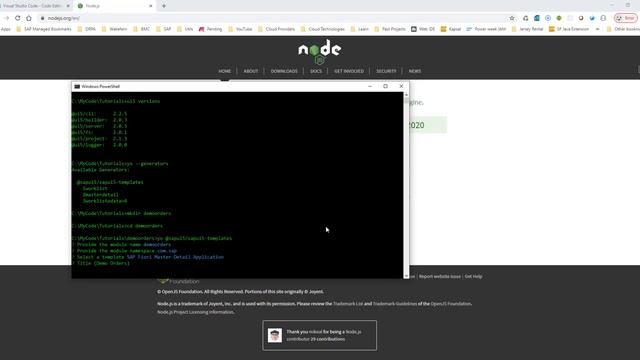Image resolution: width=640 pixels, height=360 pixels.
Task: Open NEWS in the Node.js nav
Action: coord(415,71)
